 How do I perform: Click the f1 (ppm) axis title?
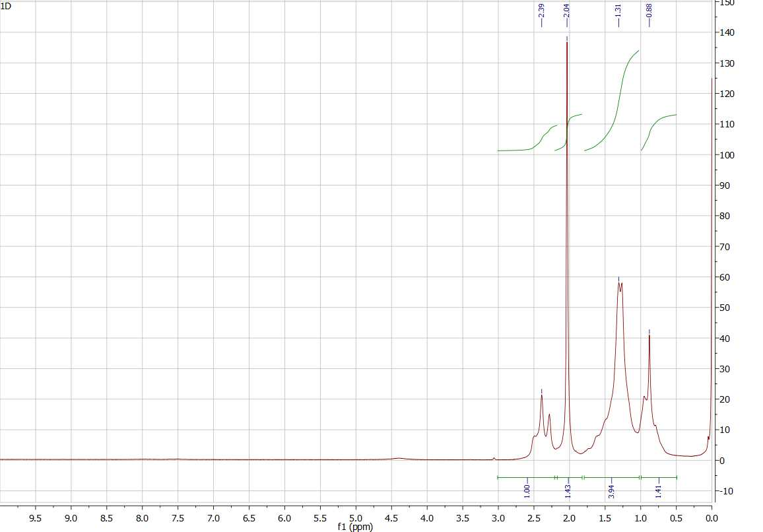pos(355,527)
